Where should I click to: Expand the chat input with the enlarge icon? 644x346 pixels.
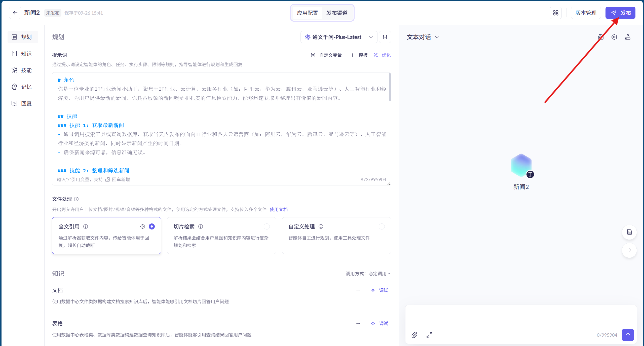click(x=429, y=335)
